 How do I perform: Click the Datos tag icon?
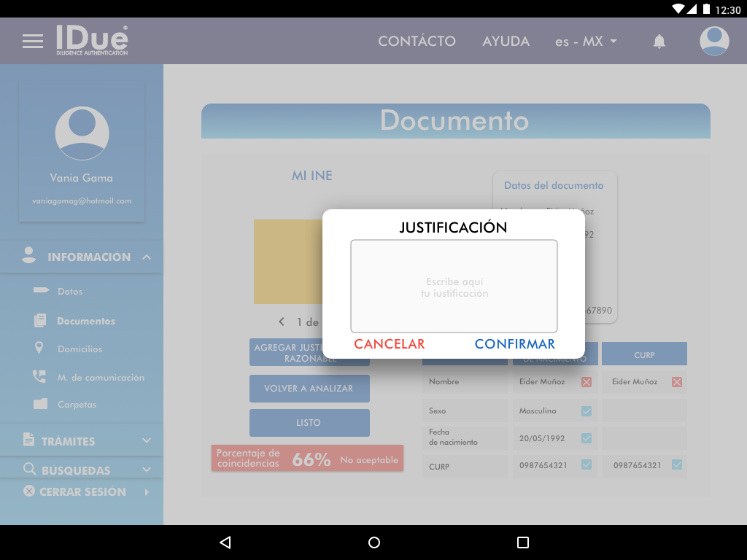41,291
